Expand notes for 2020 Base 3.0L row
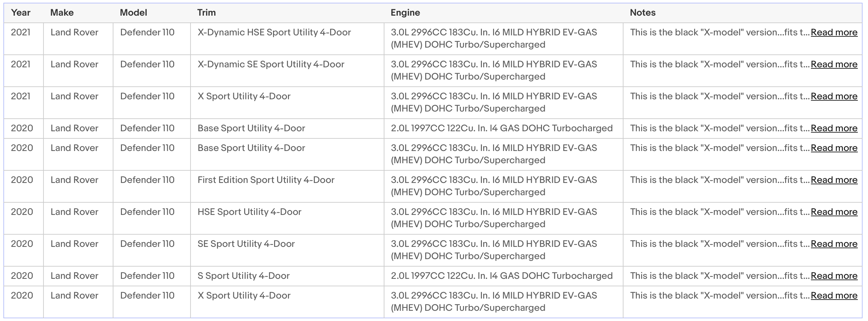This screenshot has width=868, height=321. coord(834,148)
